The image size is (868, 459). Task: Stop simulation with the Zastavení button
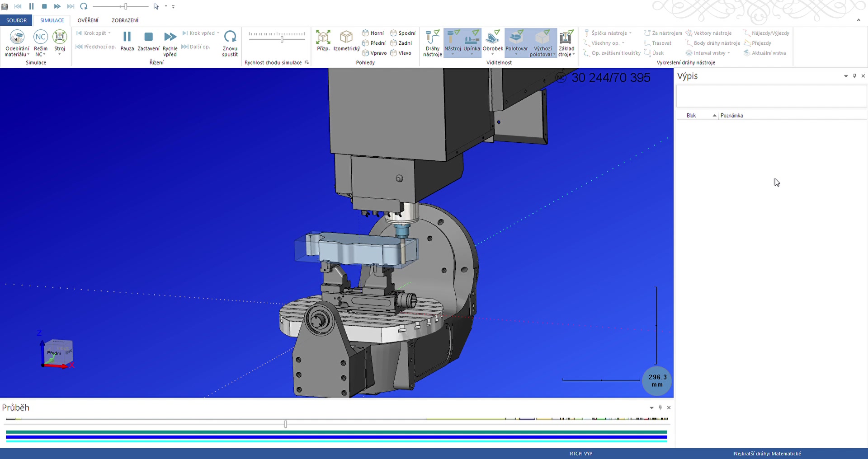click(x=148, y=41)
